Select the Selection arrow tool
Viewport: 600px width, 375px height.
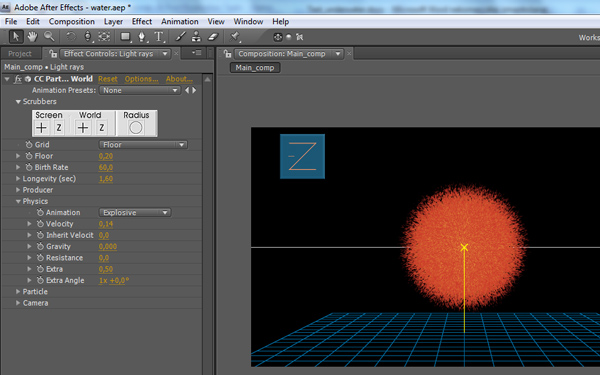tap(16, 37)
